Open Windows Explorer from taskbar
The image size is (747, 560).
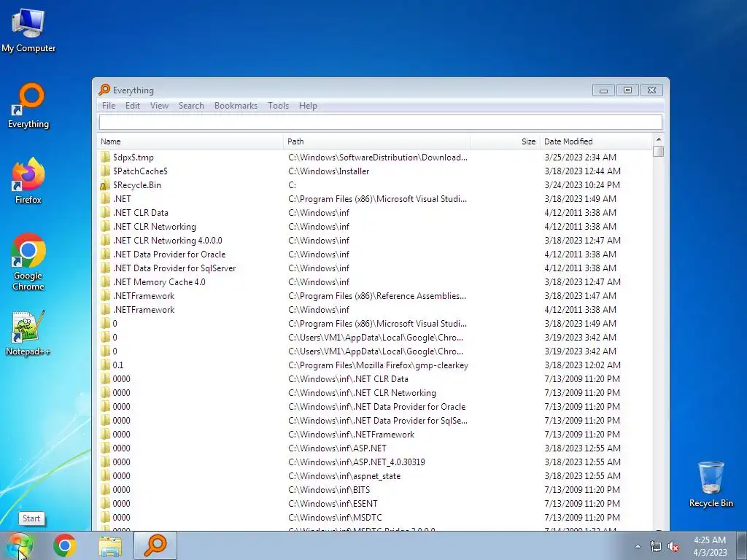click(110, 546)
